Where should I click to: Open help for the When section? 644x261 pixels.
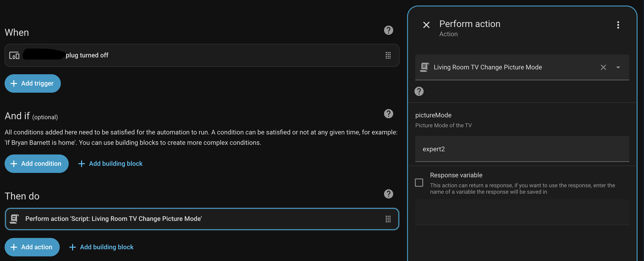tap(388, 30)
